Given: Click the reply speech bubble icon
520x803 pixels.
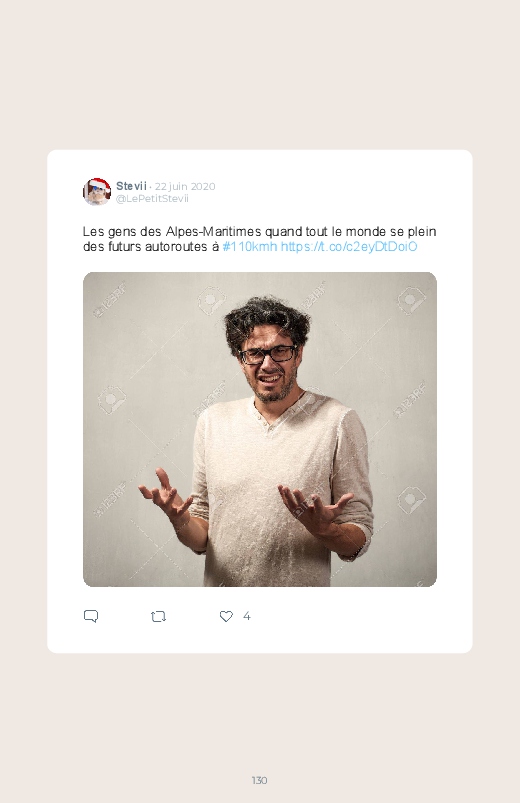Looking at the screenshot, I should pyautogui.click(x=91, y=616).
